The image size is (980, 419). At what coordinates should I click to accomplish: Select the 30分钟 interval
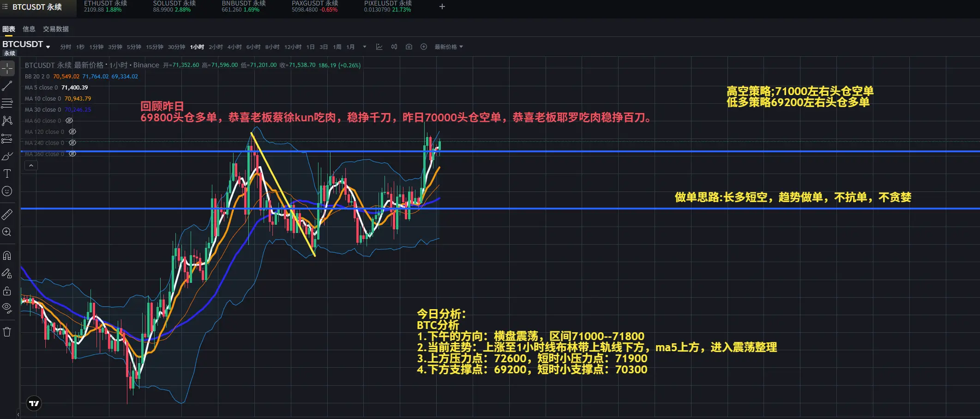[176, 47]
